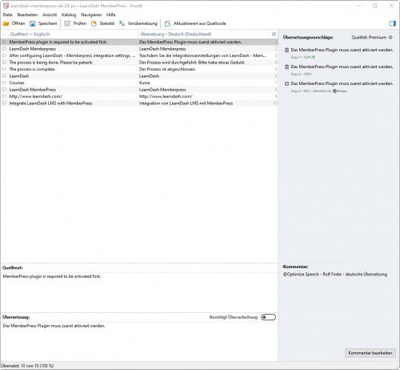Run the Prüfen validation tool

click(x=75, y=23)
